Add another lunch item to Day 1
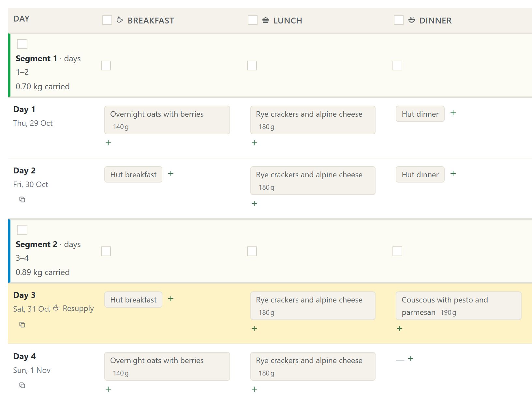Image resolution: width=532 pixels, height=412 pixels. point(255,143)
